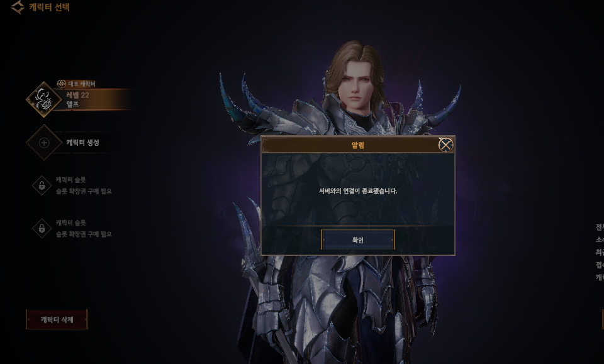Open the 캐릭터 생성 label
Image resolution: width=604 pixels, height=364 pixels.
83,142
